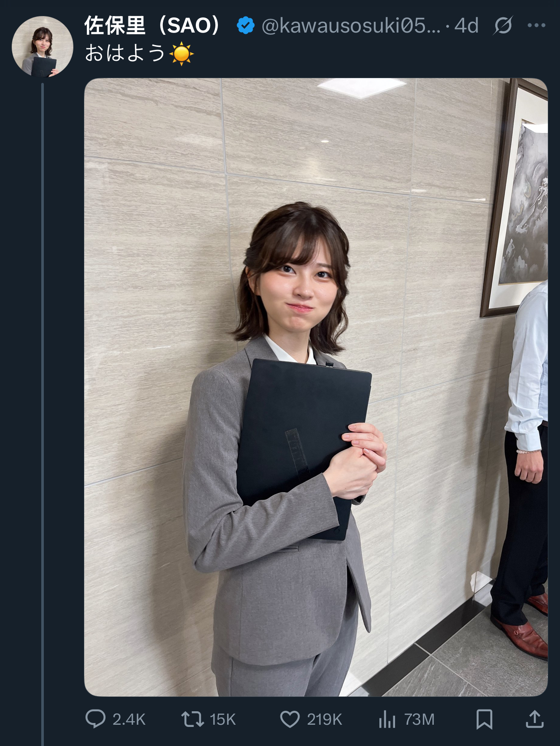
Task: Open the attached photo of the woman
Action: click(316, 387)
